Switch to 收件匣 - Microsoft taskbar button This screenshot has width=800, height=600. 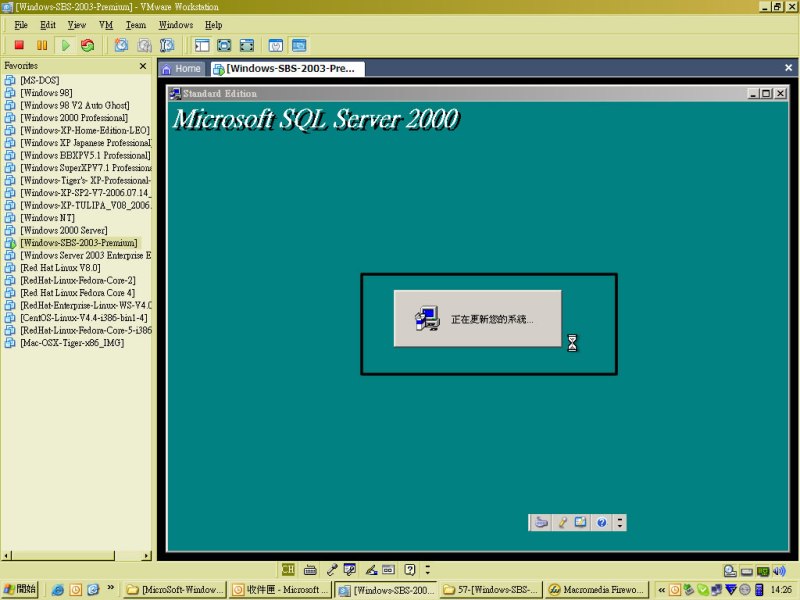(281, 590)
